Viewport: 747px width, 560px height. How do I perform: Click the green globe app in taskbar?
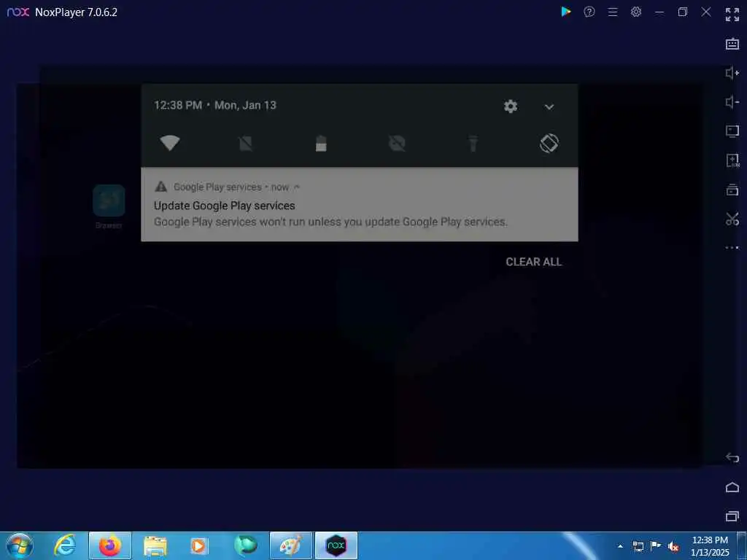(245, 545)
